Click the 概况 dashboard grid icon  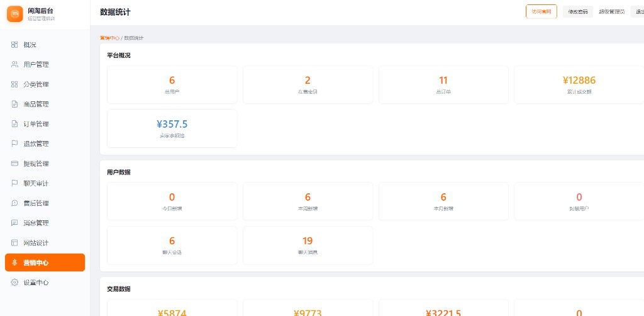[x=14, y=45]
